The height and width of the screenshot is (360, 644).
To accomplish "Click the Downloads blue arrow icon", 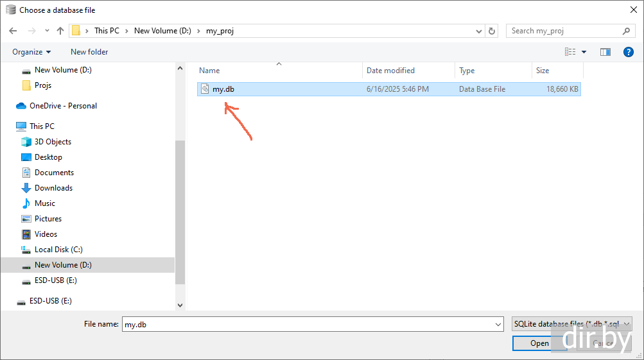I will pyautogui.click(x=26, y=188).
